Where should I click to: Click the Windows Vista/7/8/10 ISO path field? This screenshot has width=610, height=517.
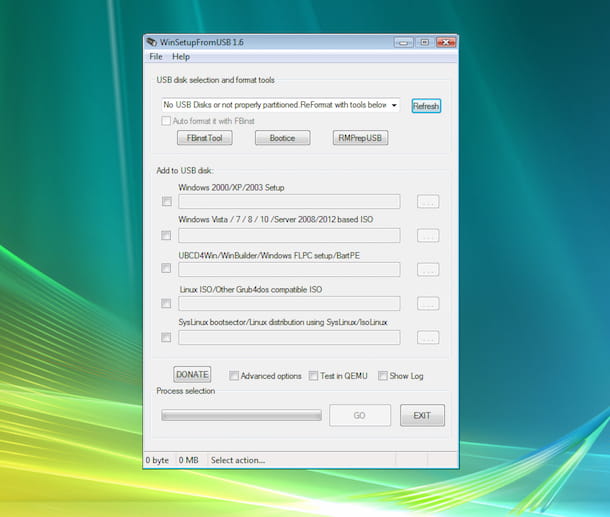(x=289, y=235)
